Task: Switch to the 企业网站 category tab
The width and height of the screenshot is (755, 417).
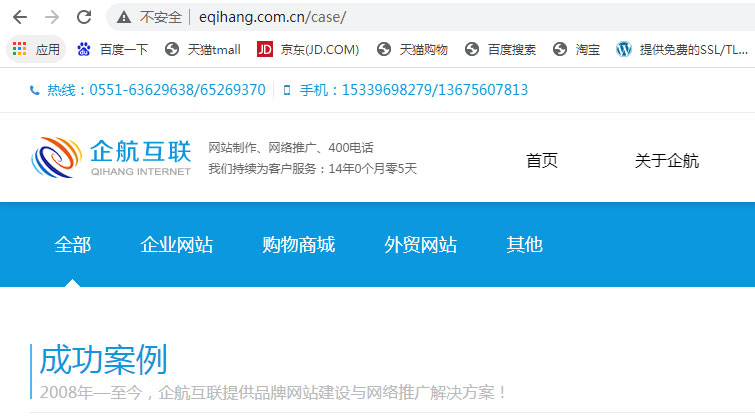Action: pos(177,245)
